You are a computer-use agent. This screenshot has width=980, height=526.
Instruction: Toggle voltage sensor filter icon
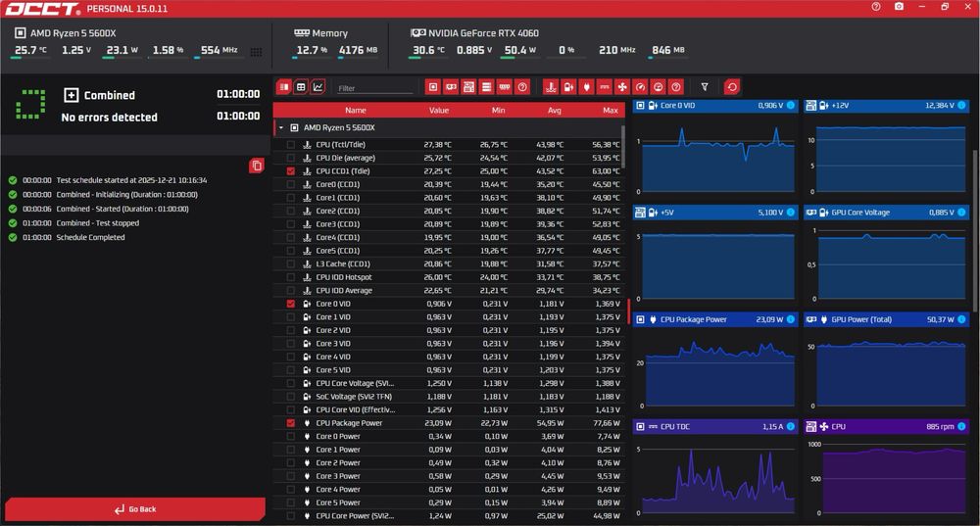coord(568,87)
